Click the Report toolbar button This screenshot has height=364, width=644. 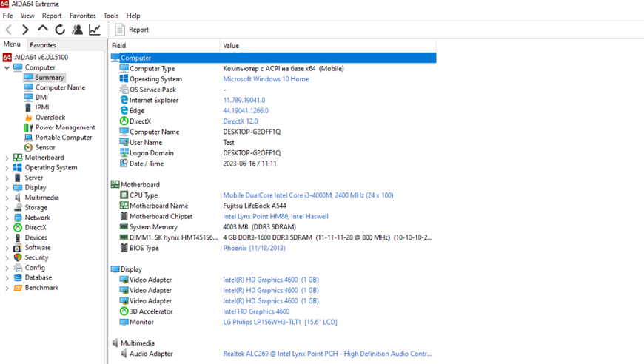tap(132, 30)
